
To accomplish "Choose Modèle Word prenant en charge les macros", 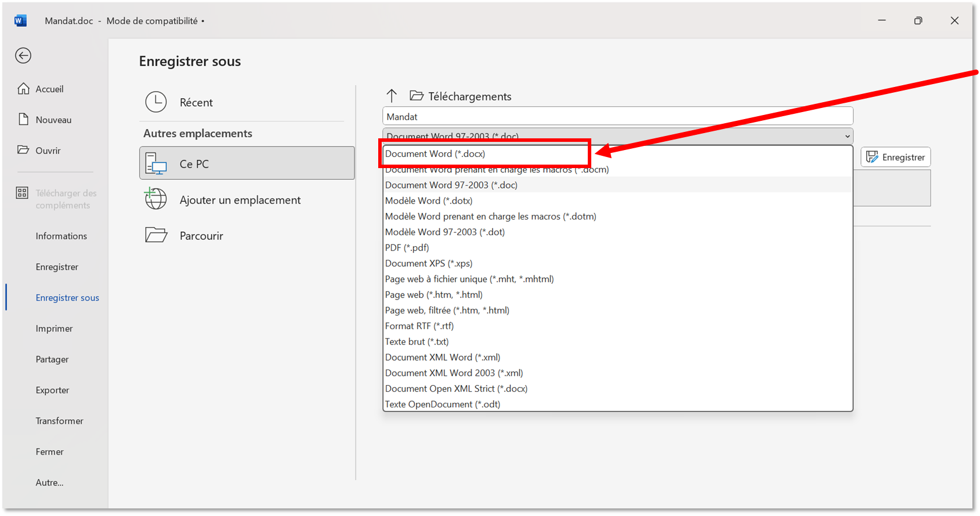I will (618, 217).
